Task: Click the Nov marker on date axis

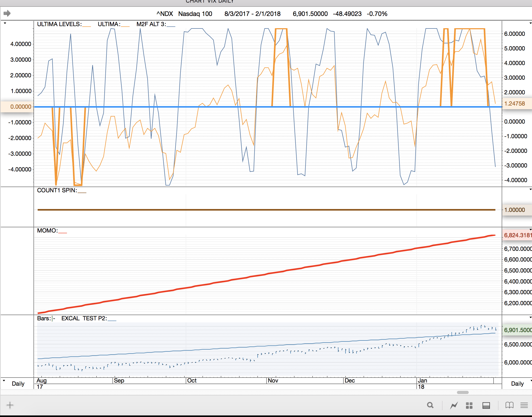Action: pos(273,380)
